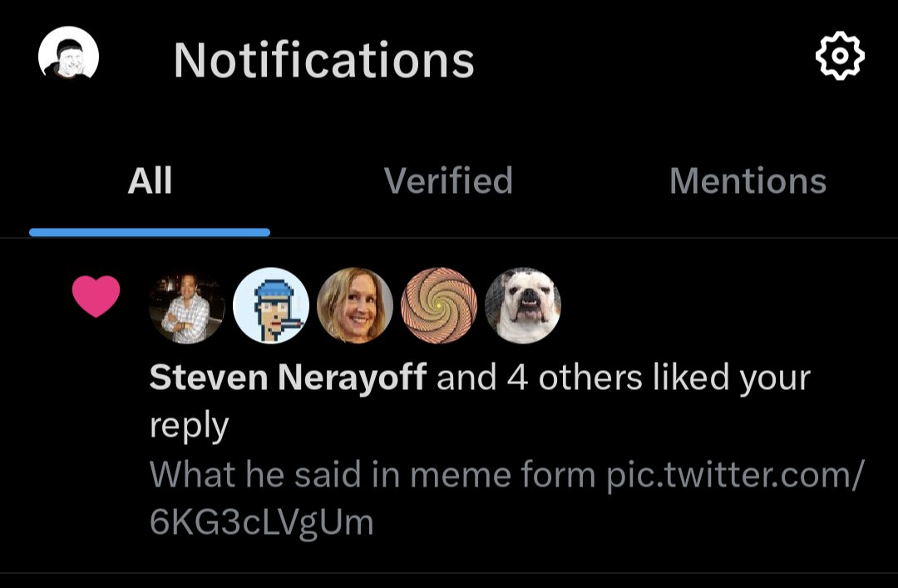
Task: Tap "liked your" in the notification text
Action: [732, 378]
